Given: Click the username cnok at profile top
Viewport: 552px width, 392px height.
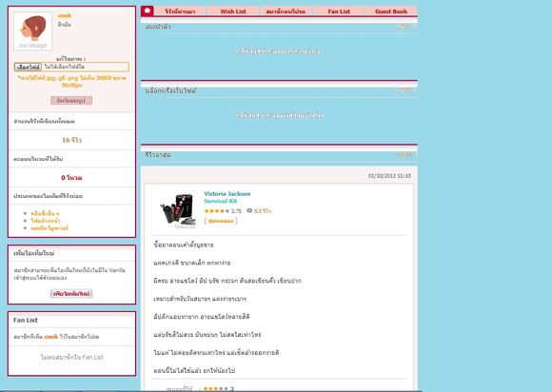Looking at the screenshot, I should 65,15.
